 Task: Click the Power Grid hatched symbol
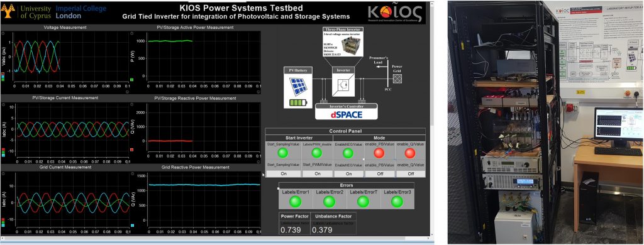(397, 79)
